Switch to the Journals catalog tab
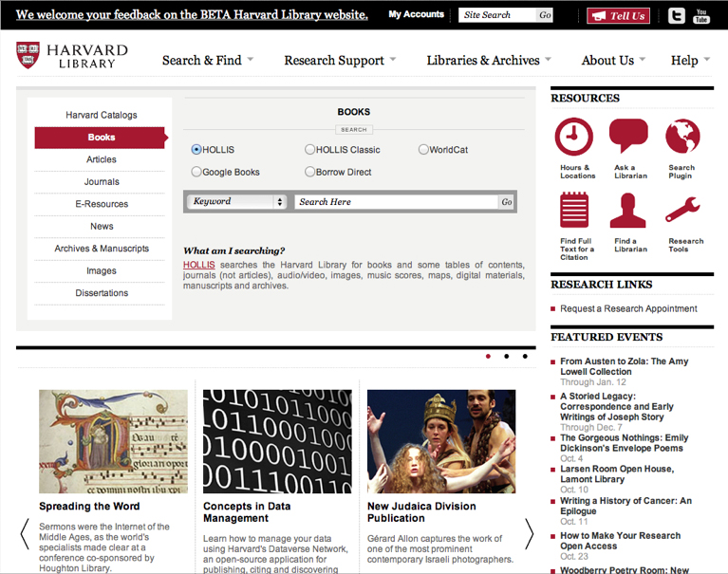728x574 pixels. point(102,182)
